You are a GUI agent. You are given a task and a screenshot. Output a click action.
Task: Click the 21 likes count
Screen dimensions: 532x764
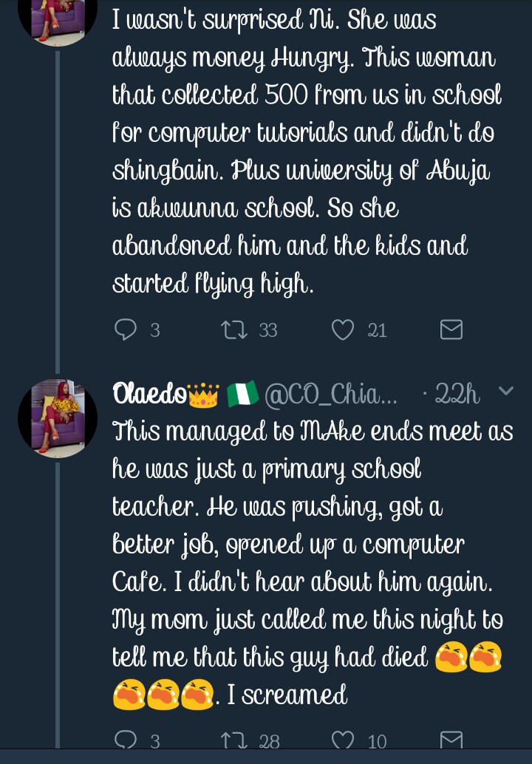378,330
